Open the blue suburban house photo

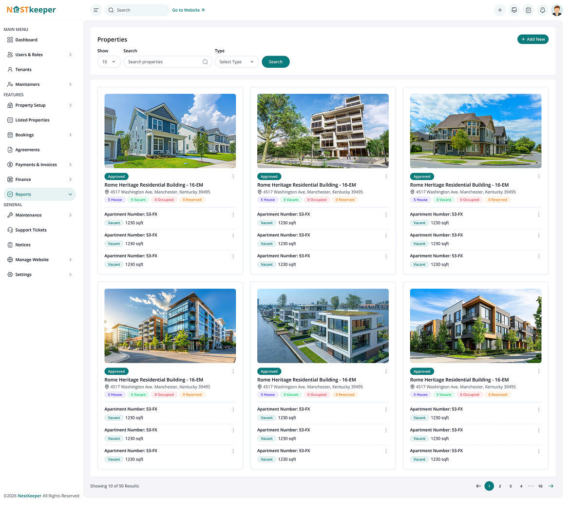(x=170, y=131)
